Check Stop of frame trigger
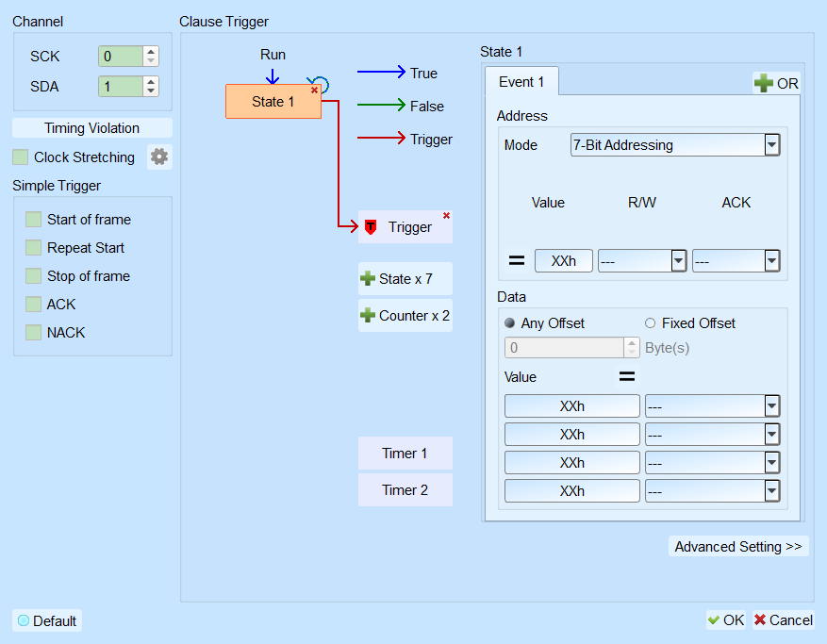Screen dimensions: 827x644 pos(33,276)
